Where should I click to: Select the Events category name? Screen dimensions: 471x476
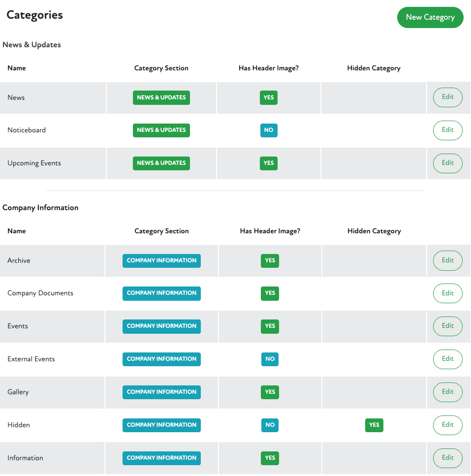click(18, 326)
